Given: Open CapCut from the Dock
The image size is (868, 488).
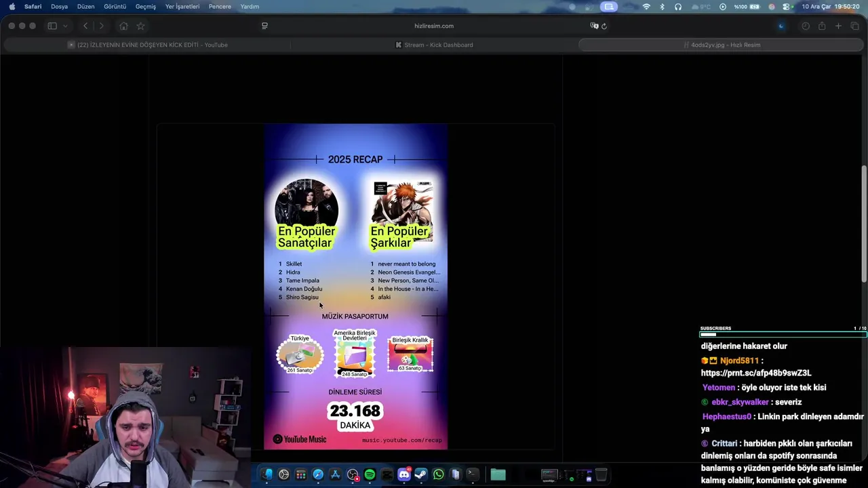Looking at the screenshot, I should click(x=387, y=474).
